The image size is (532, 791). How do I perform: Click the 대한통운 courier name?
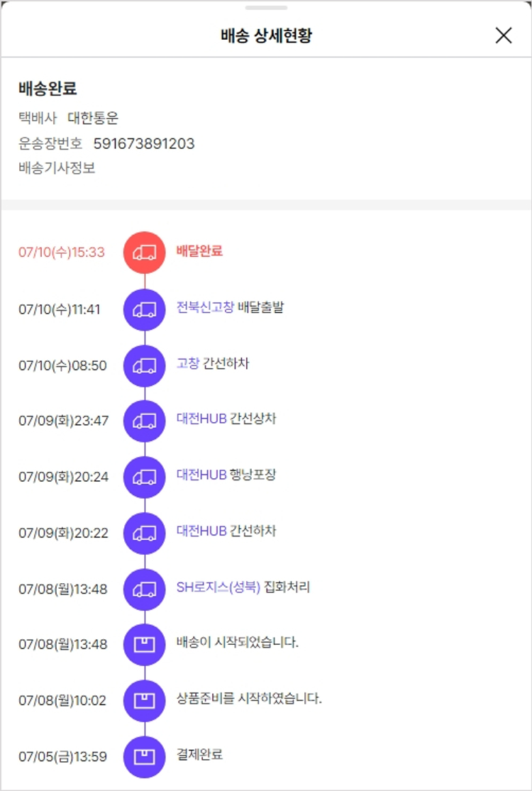tap(93, 118)
